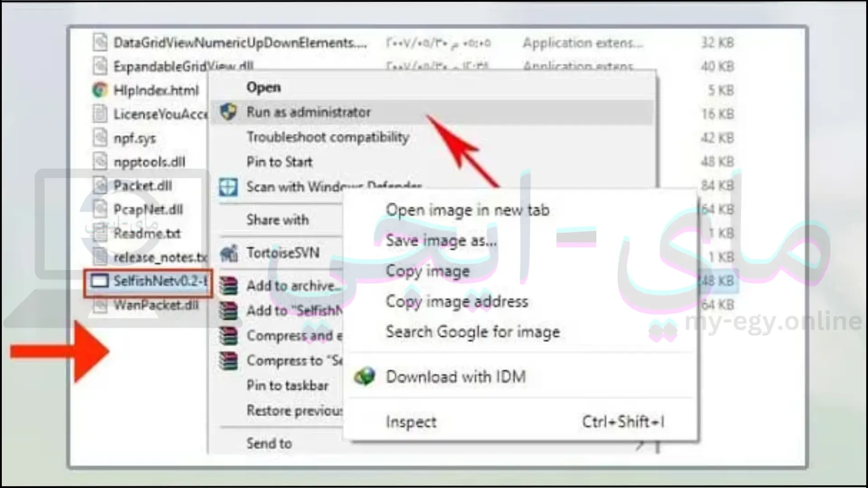Image resolution: width=868 pixels, height=488 pixels.
Task: Click the 5 KB size value
Action: tap(721, 90)
